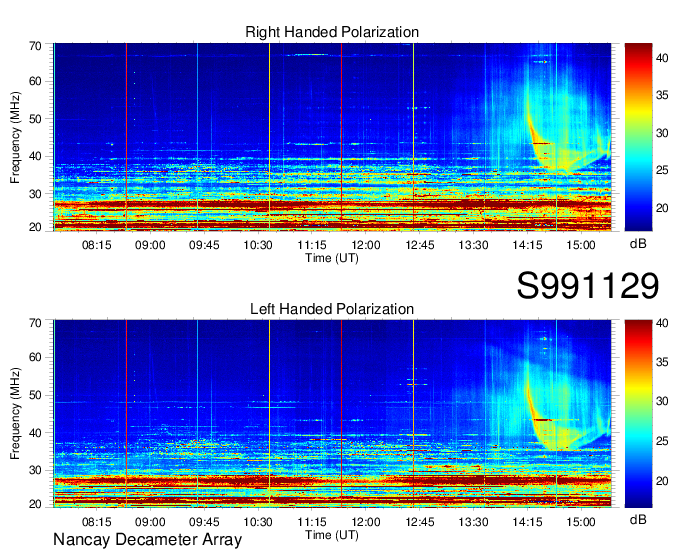Click the "15:00" time tick under the bottom plot
Image resolution: width=680 pixels, height=552 pixels.
click(x=581, y=522)
